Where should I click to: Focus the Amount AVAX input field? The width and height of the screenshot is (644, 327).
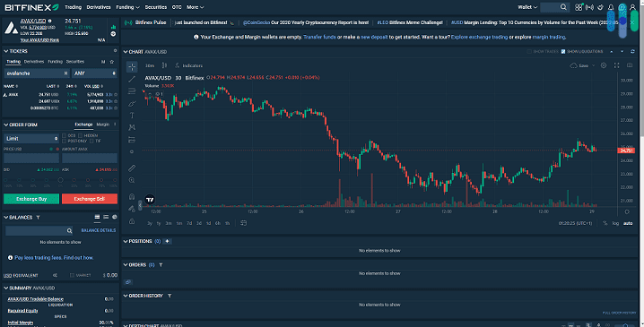point(90,158)
